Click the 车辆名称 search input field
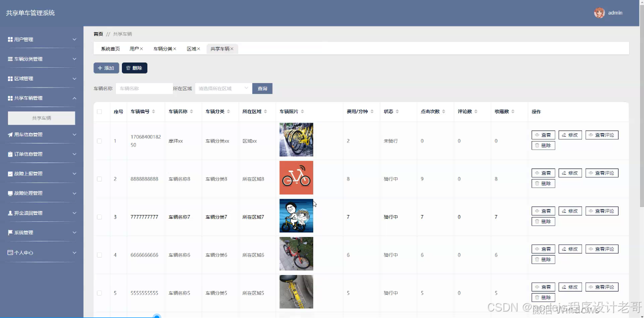Image resolution: width=644 pixels, height=318 pixels. 144,88
